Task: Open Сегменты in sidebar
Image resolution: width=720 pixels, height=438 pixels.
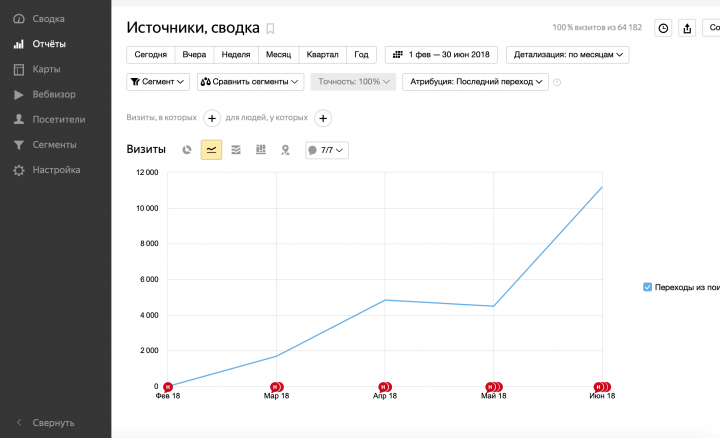Action: (55, 145)
